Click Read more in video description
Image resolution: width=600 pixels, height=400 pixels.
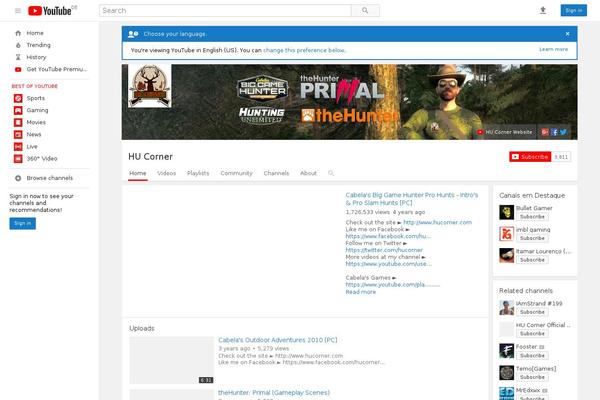coord(360,292)
